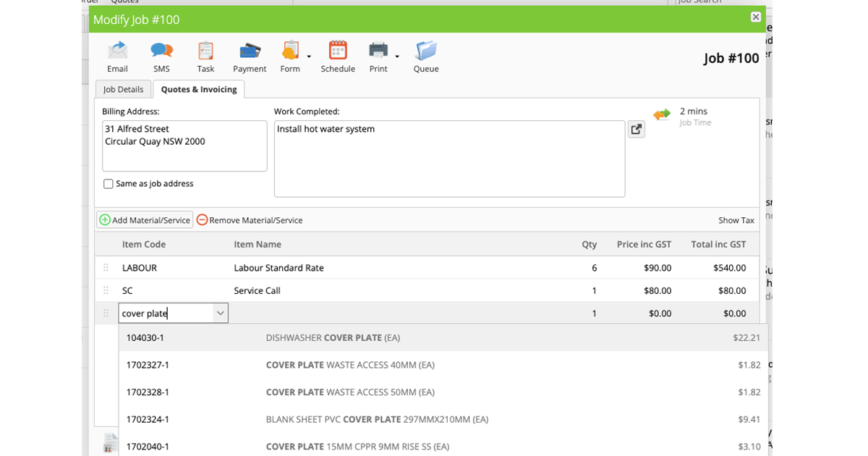Click the Schedule calendar icon

338,51
